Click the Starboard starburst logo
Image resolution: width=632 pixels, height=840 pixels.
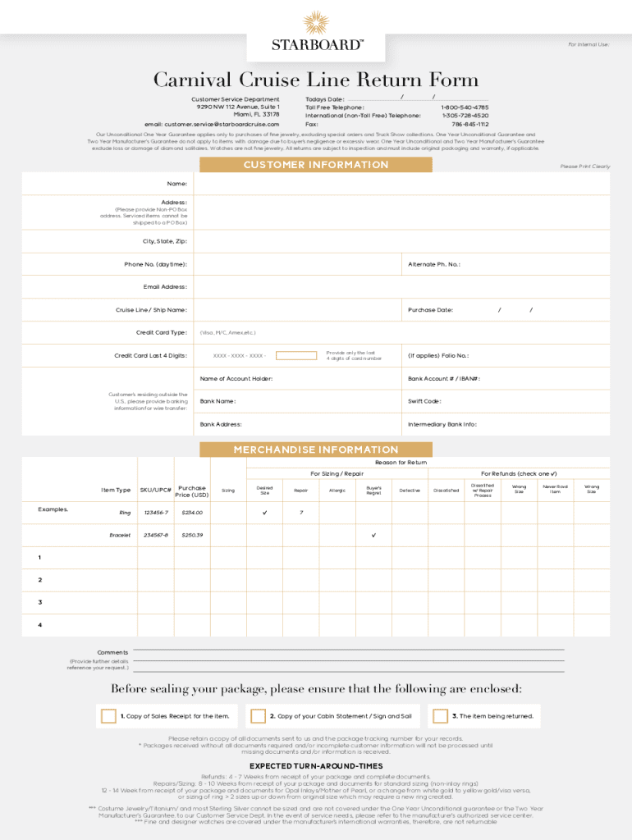315,23
